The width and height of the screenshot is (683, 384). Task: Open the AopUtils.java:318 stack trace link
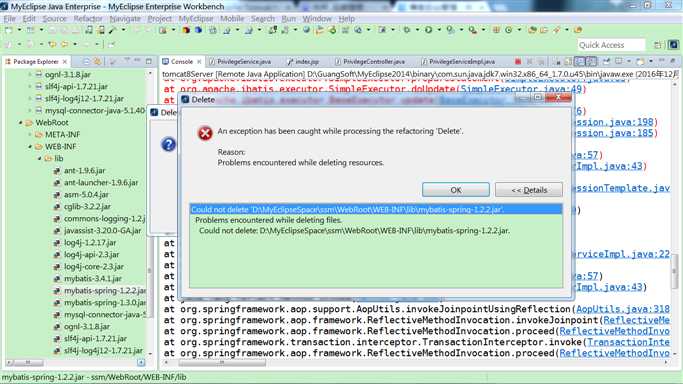623,309
